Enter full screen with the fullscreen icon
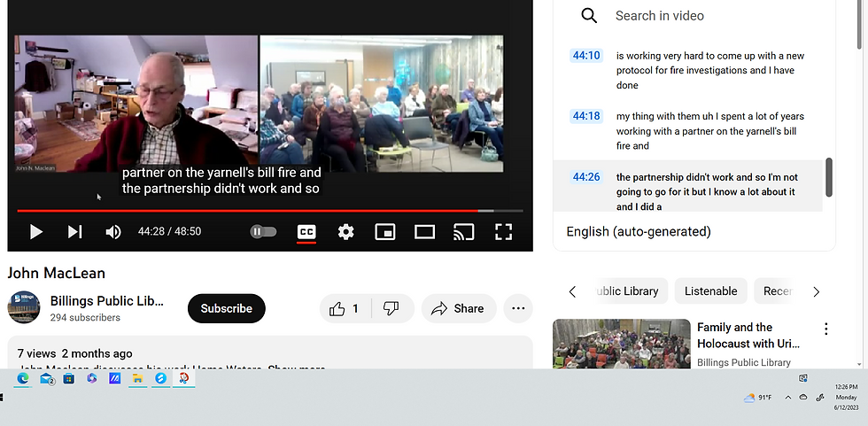Image resolution: width=868 pixels, height=426 pixels. (x=503, y=232)
